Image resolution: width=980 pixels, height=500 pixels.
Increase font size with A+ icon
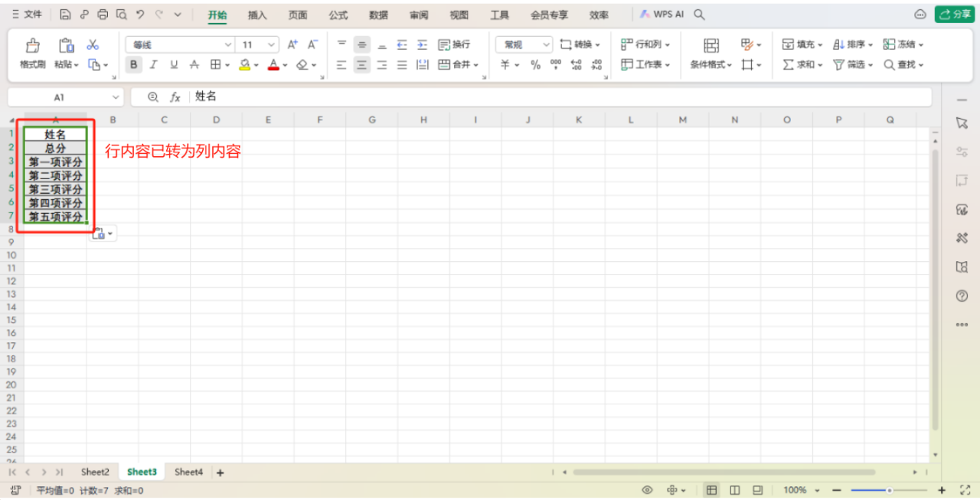[x=292, y=44]
